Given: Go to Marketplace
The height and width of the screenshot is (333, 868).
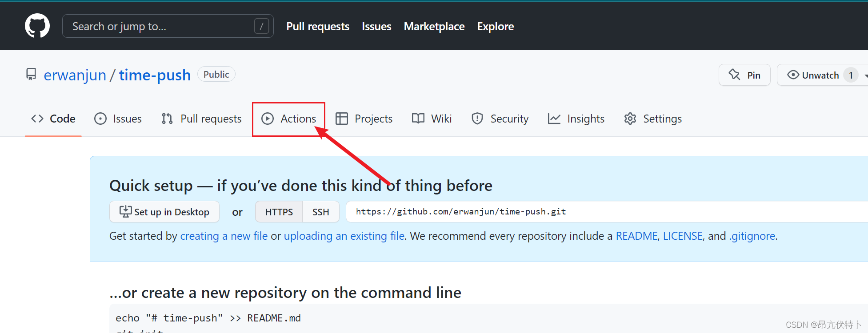Looking at the screenshot, I should click(434, 26).
